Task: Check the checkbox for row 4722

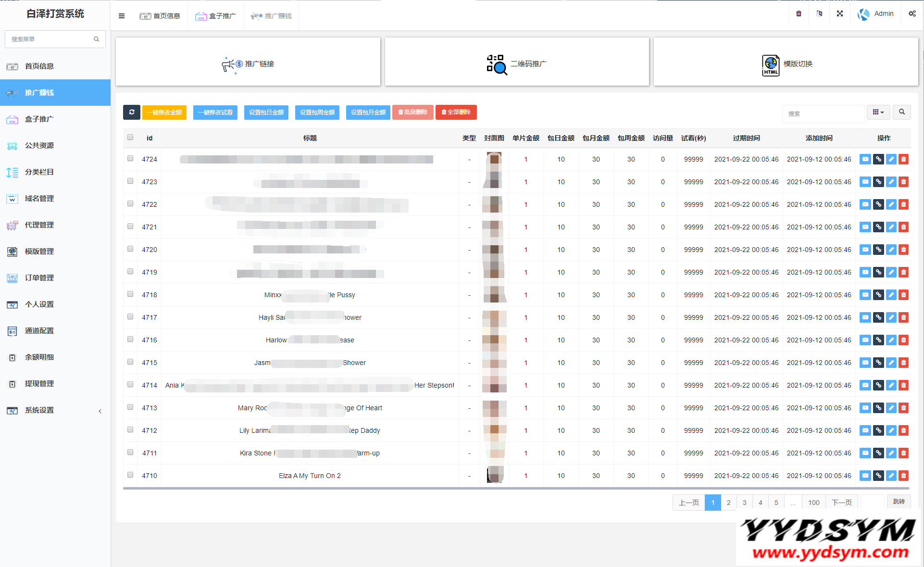Action: [x=130, y=204]
